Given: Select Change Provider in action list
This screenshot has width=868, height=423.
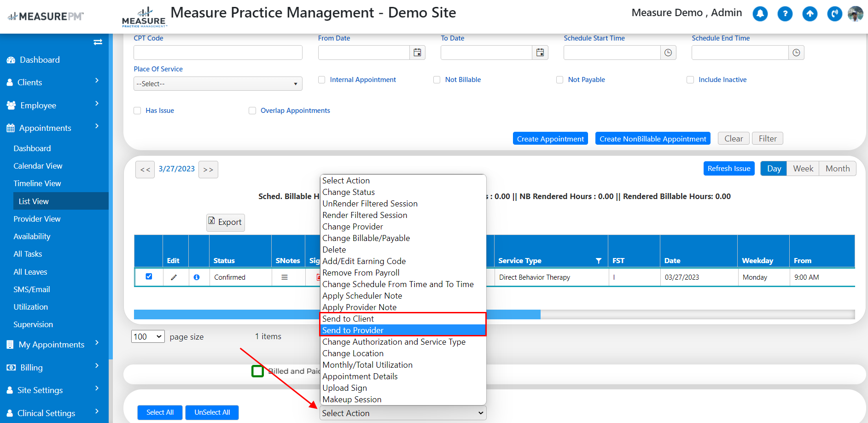Looking at the screenshot, I should (403, 227).
